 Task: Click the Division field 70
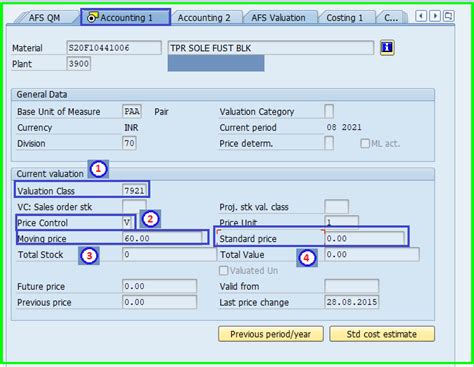tap(129, 143)
